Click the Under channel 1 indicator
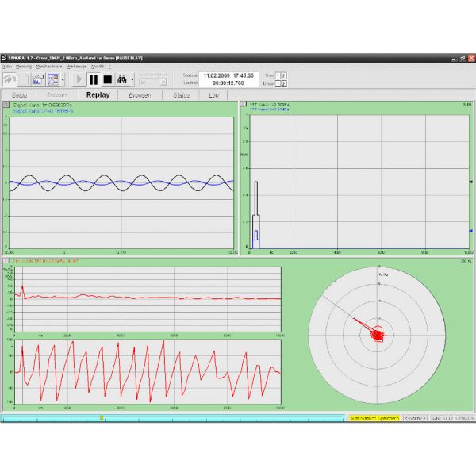This screenshot has height=476, width=476. (278, 83)
